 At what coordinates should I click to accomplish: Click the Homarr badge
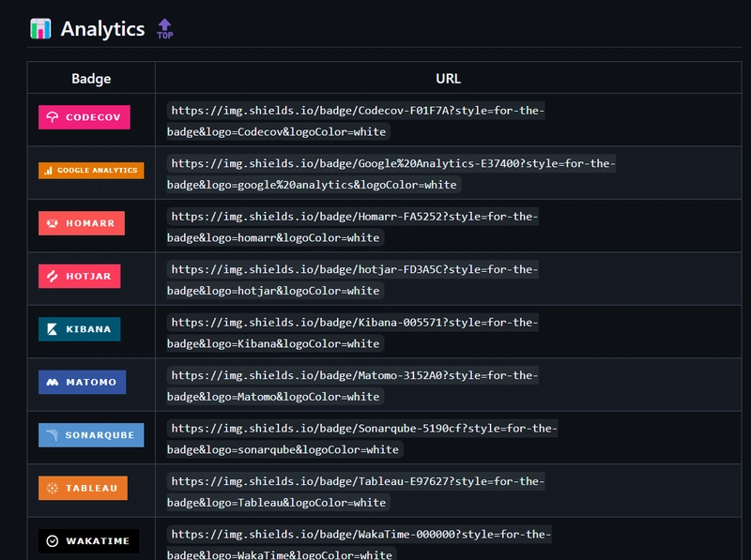[x=82, y=223]
